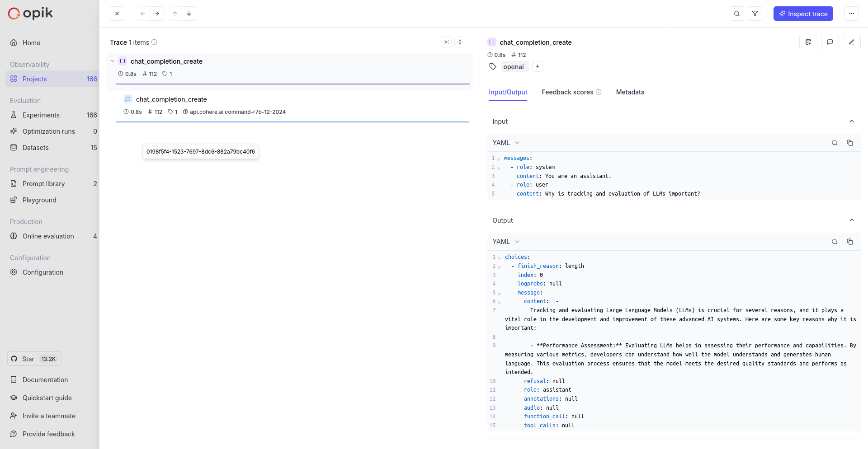
Task: Open the filter funnel icon
Action: pyautogui.click(x=755, y=14)
